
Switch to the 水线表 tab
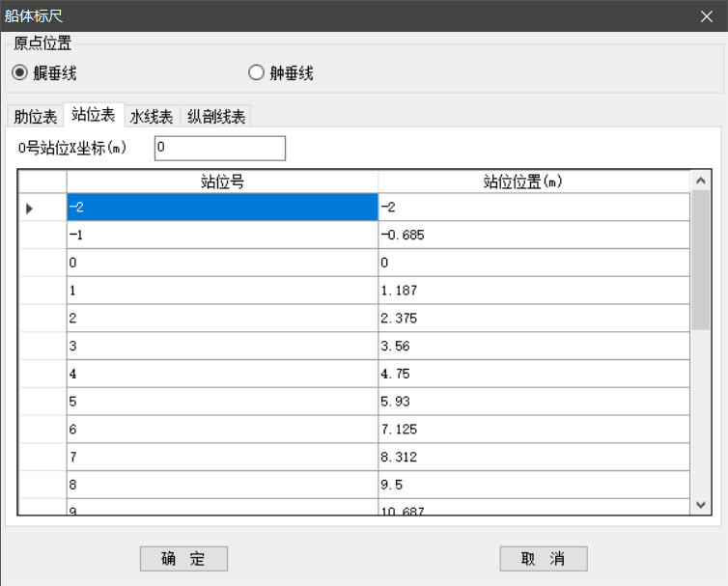pyautogui.click(x=152, y=117)
